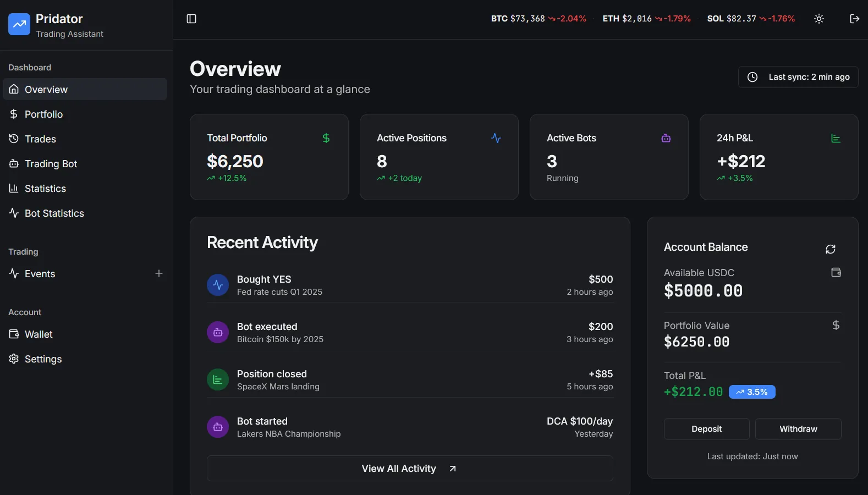Click the Deposit button
Viewport: 868px width, 495px height.
(706, 429)
